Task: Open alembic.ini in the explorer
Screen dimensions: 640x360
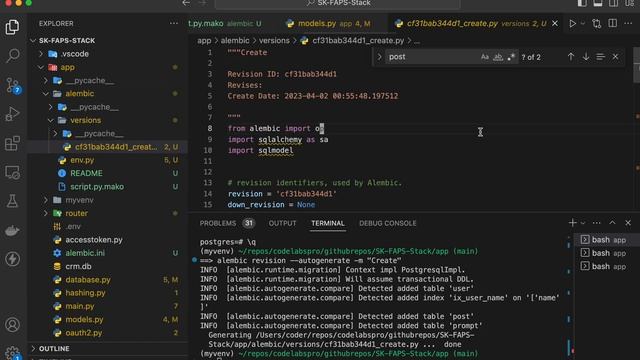Action: 85,253
